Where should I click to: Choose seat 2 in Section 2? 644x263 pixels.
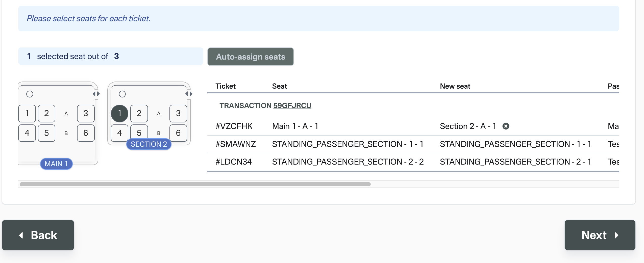click(139, 113)
